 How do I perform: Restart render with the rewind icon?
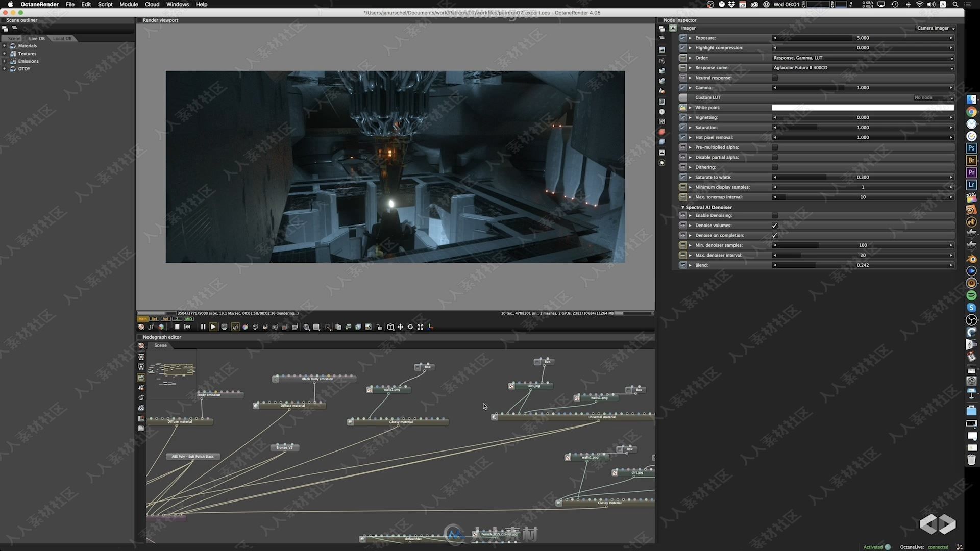point(187,327)
